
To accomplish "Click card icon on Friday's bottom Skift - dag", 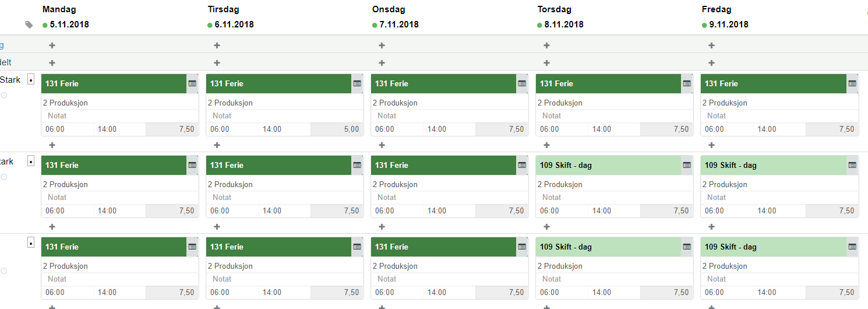I will tap(852, 247).
